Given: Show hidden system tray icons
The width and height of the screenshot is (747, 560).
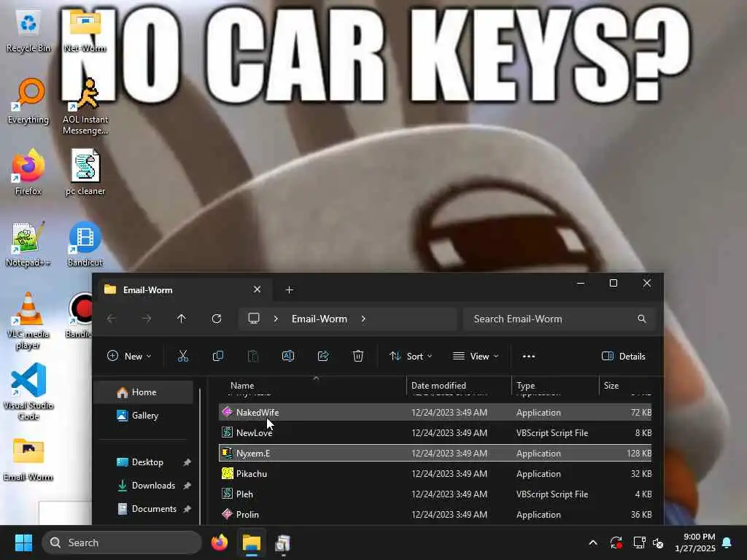Looking at the screenshot, I should pos(593,542).
